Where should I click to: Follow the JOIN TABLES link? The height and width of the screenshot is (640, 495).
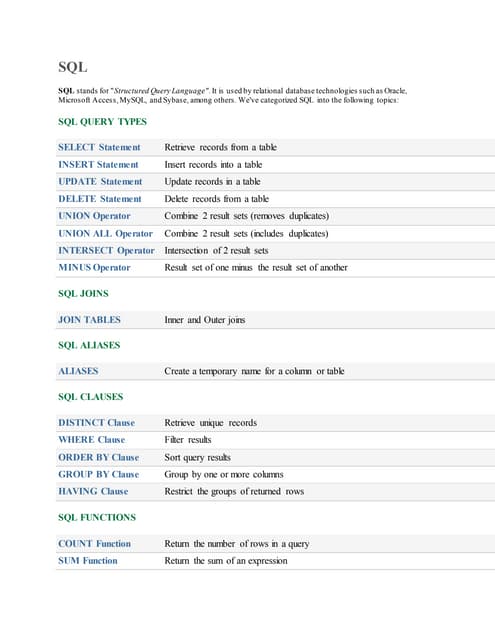pyautogui.click(x=89, y=320)
